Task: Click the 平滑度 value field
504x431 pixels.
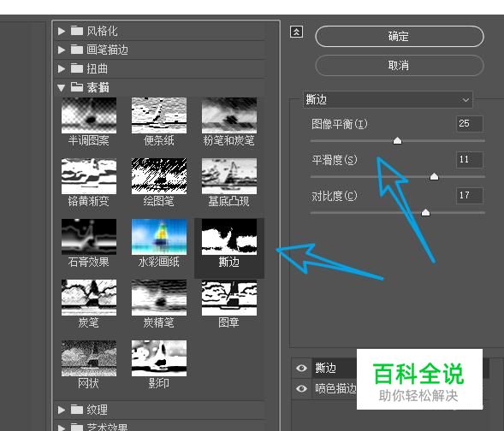Action: [x=469, y=160]
